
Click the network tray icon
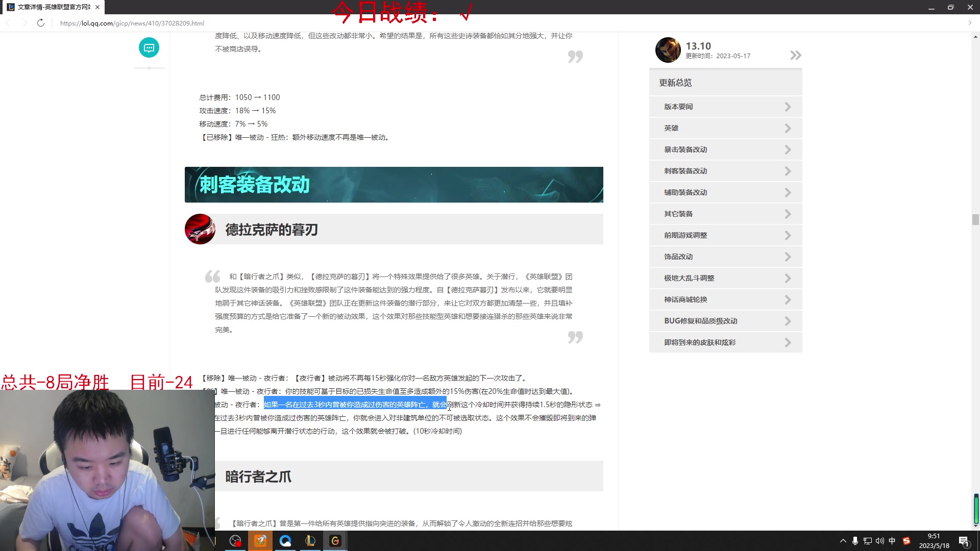click(868, 541)
